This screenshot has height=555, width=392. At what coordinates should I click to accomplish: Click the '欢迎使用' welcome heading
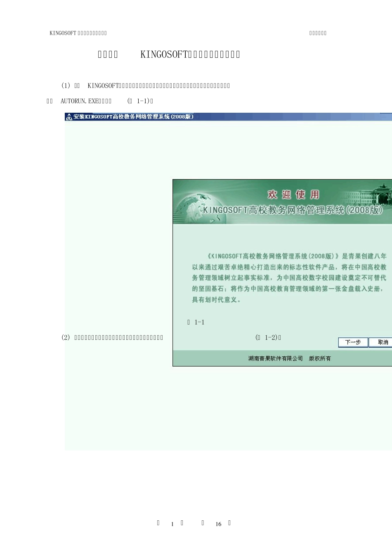click(293, 194)
